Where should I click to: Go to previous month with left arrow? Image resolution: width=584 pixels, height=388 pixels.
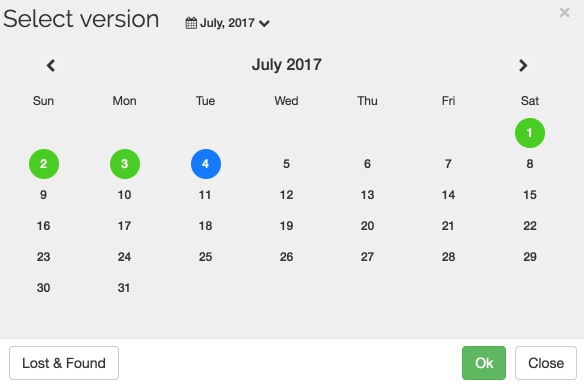[x=50, y=66]
